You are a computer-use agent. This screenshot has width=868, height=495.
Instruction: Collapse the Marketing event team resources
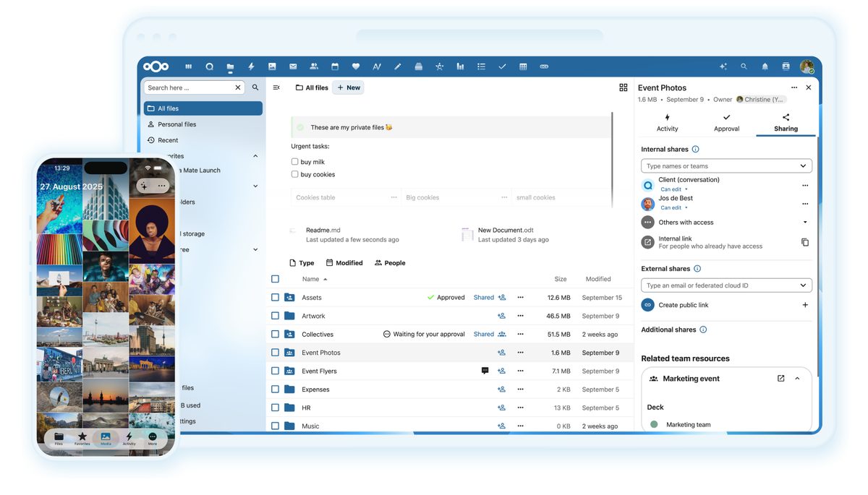pos(797,378)
